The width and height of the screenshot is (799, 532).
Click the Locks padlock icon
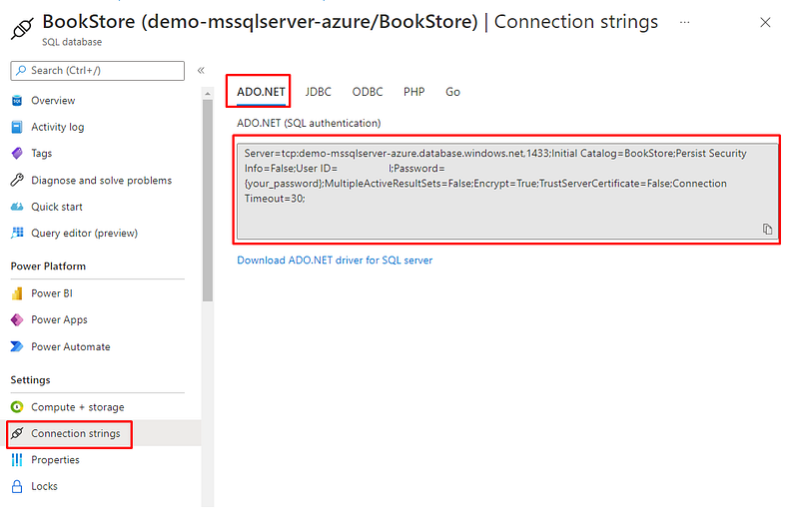[17, 486]
